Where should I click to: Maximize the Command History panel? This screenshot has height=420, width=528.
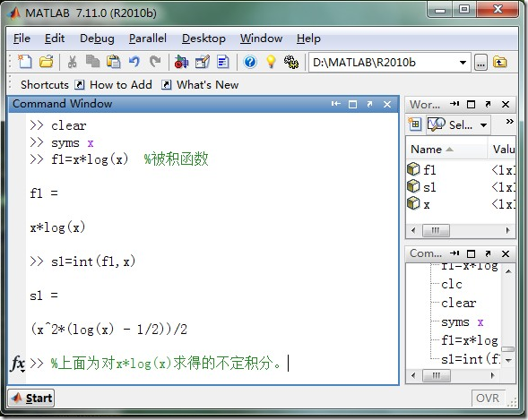click(x=472, y=253)
